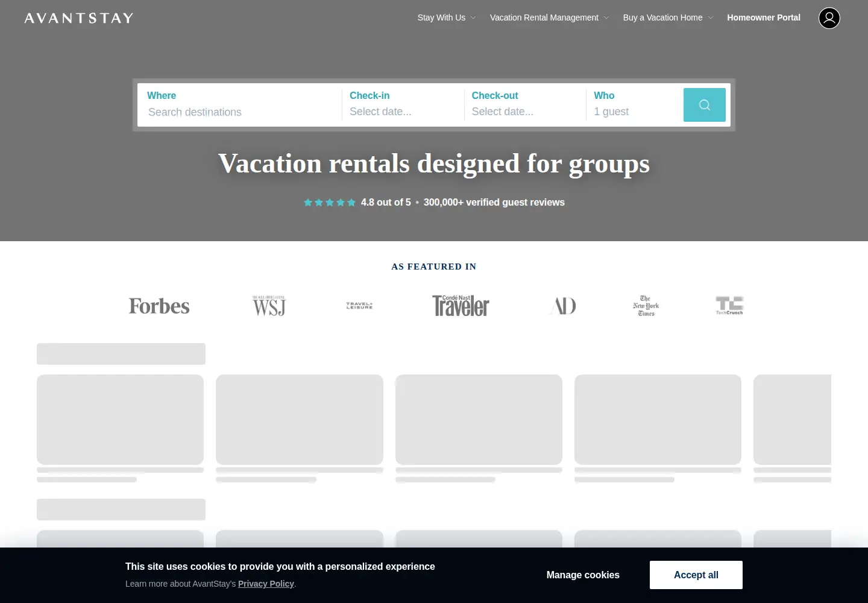Open Manage cookies settings
The width and height of the screenshot is (868, 603).
(583, 575)
